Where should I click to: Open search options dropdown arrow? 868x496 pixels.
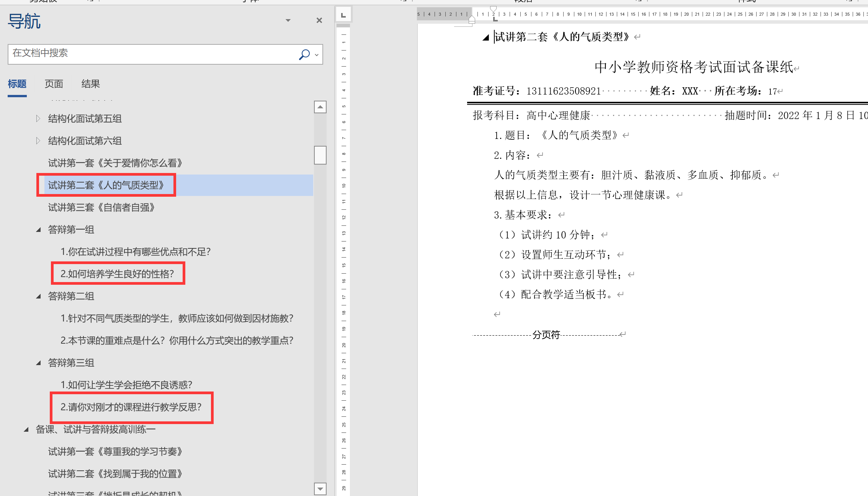click(317, 55)
